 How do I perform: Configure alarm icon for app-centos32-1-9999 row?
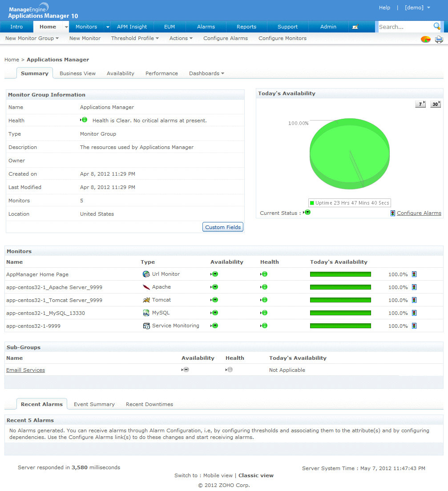[x=414, y=326]
